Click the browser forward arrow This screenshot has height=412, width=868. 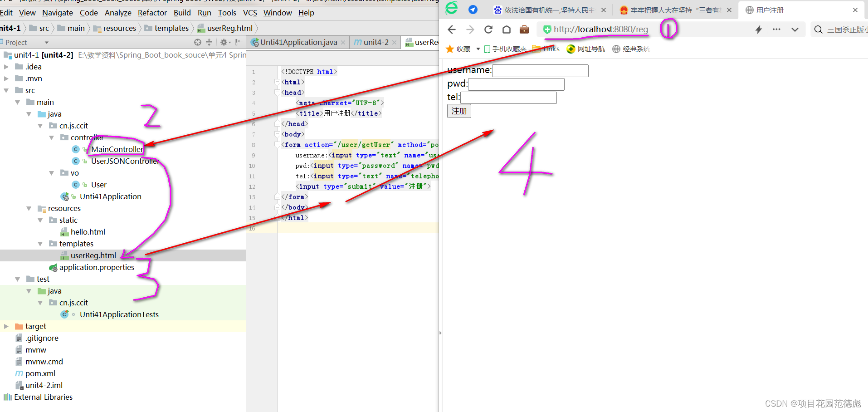point(470,29)
